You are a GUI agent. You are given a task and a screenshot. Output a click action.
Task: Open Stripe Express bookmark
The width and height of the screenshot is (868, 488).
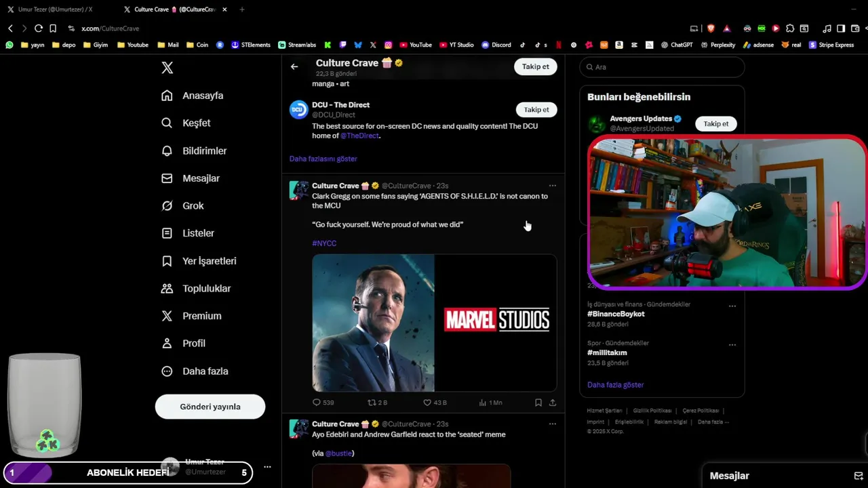(831, 45)
